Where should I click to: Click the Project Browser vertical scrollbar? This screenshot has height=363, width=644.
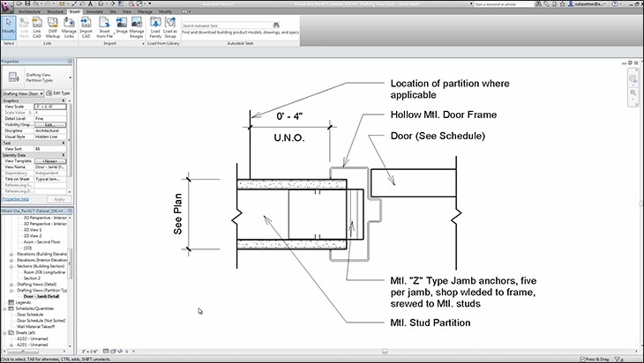[x=70, y=281]
